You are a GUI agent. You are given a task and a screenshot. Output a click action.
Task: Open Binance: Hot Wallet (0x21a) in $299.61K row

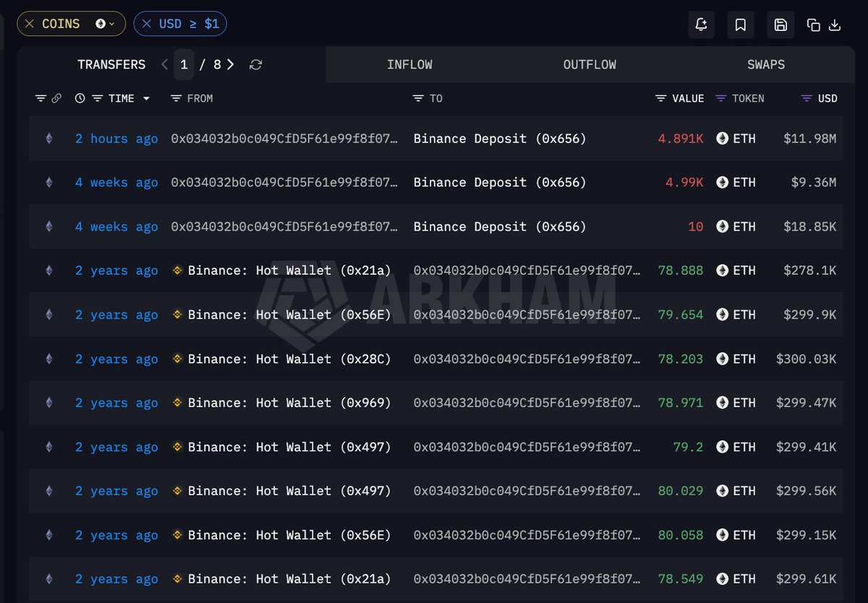pos(289,579)
